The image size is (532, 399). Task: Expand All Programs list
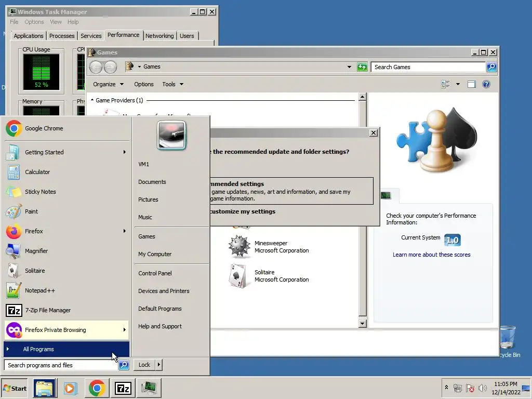(66, 349)
